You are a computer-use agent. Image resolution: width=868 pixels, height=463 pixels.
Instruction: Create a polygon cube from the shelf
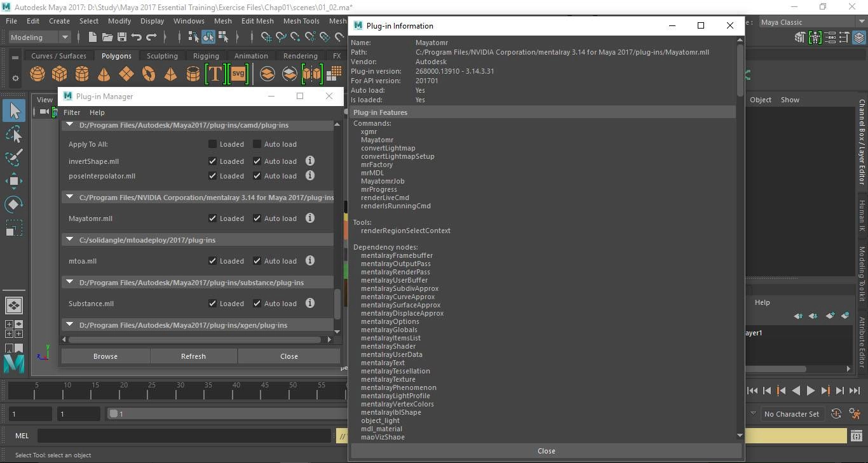60,74
